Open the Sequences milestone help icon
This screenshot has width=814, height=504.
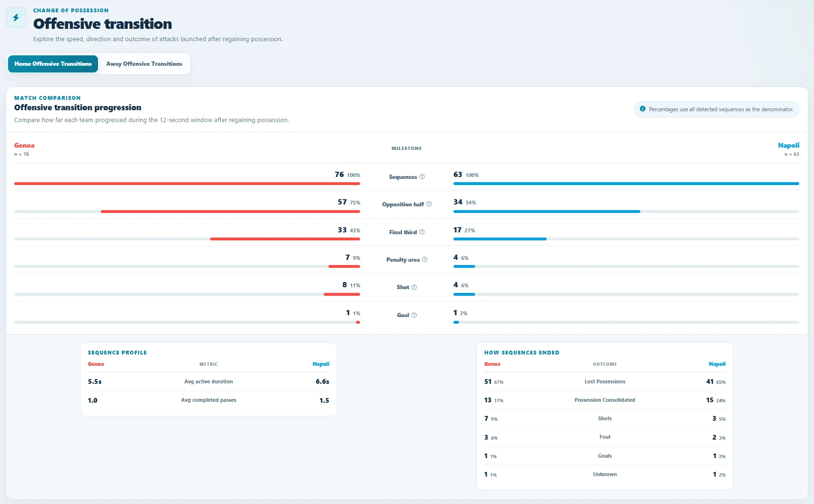click(422, 177)
